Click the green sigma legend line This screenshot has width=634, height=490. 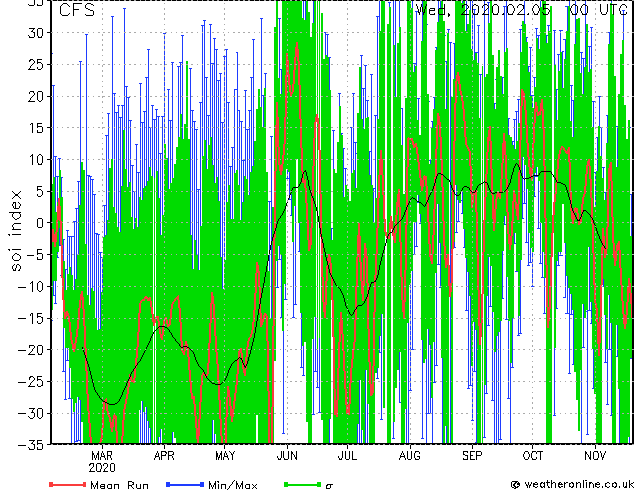click(302, 484)
